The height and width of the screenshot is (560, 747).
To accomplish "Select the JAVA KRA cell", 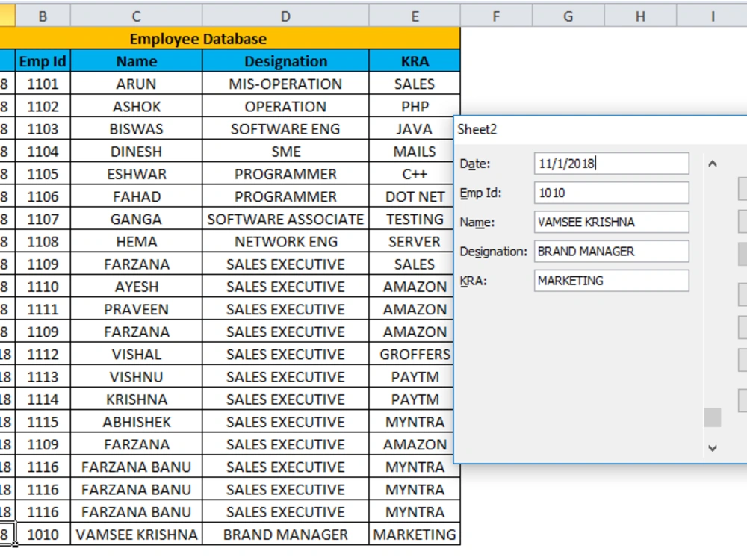I will 412,129.
